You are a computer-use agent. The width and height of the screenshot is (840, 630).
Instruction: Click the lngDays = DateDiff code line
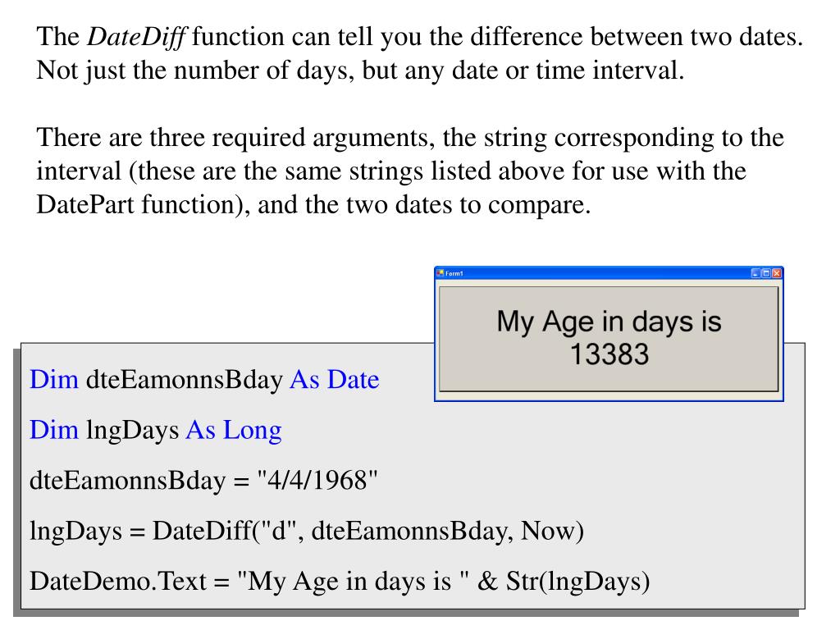[x=306, y=531]
